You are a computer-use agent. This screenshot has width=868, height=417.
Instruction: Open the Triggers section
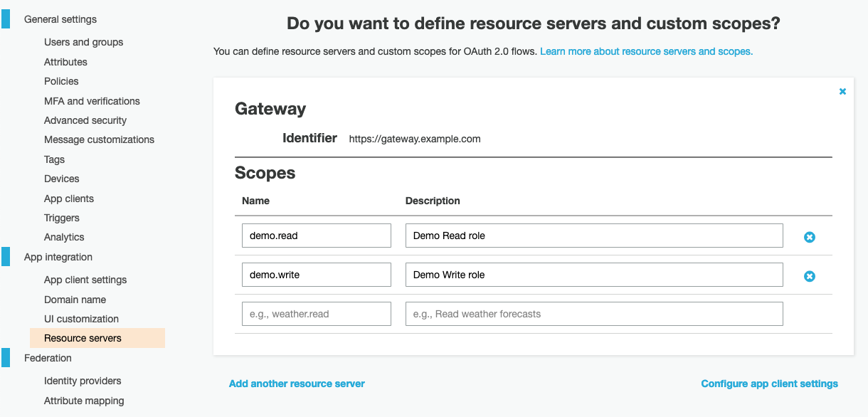(x=62, y=218)
